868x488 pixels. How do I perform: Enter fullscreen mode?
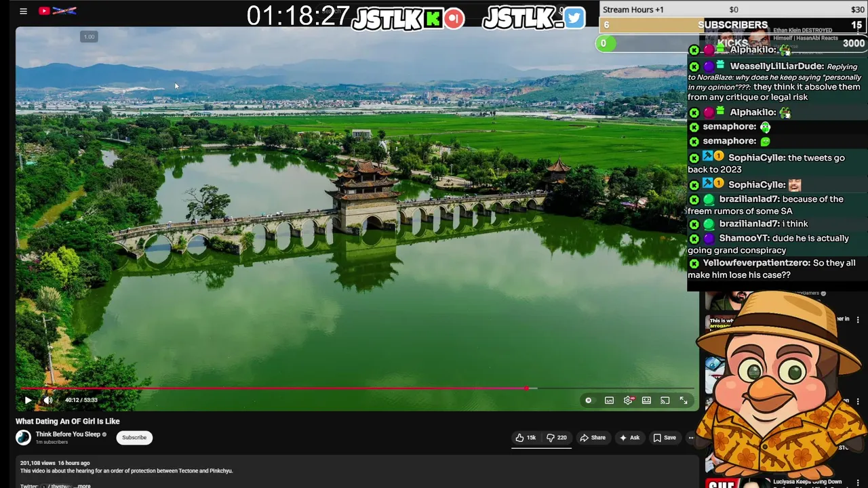pyautogui.click(x=684, y=401)
